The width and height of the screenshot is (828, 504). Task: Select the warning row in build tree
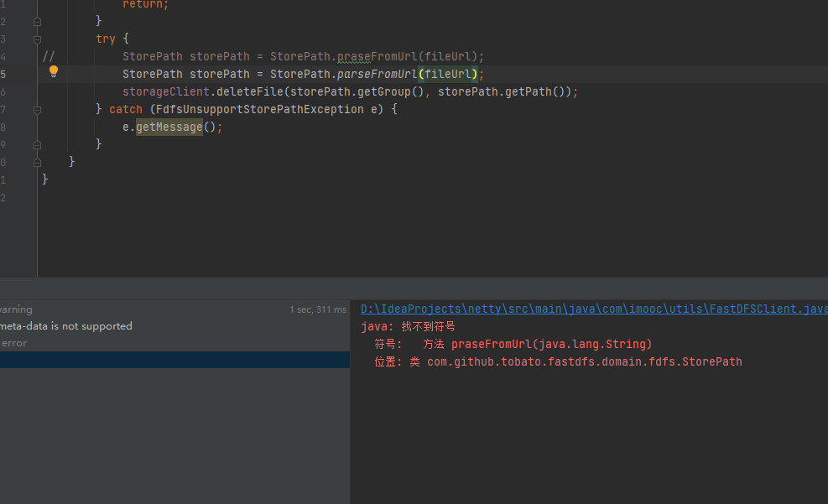[x=16, y=309]
